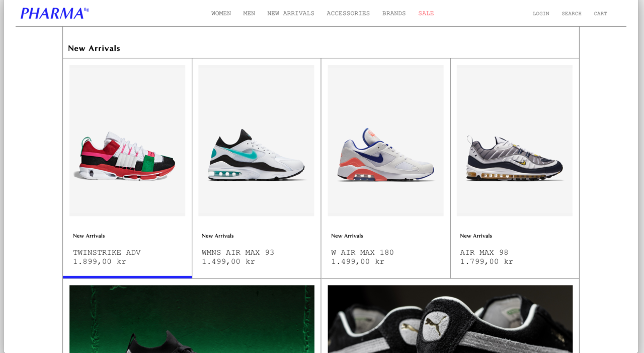644x353 pixels.
Task: Open the MEN menu
Action: coord(249,14)
